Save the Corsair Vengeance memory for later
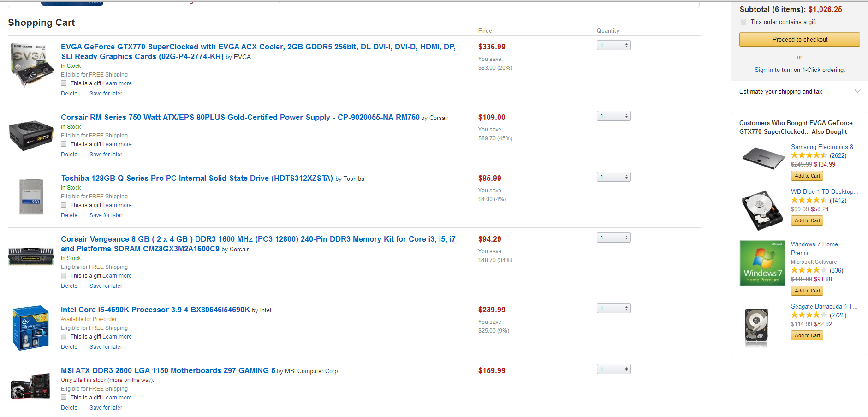Viewport: 868px width, 417px height. click(x=106, y=286)
